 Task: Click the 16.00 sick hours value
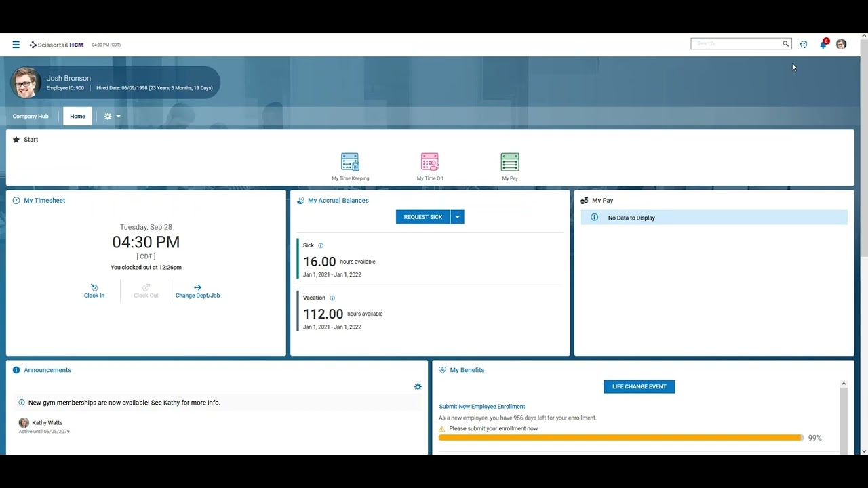pos(319,262)
